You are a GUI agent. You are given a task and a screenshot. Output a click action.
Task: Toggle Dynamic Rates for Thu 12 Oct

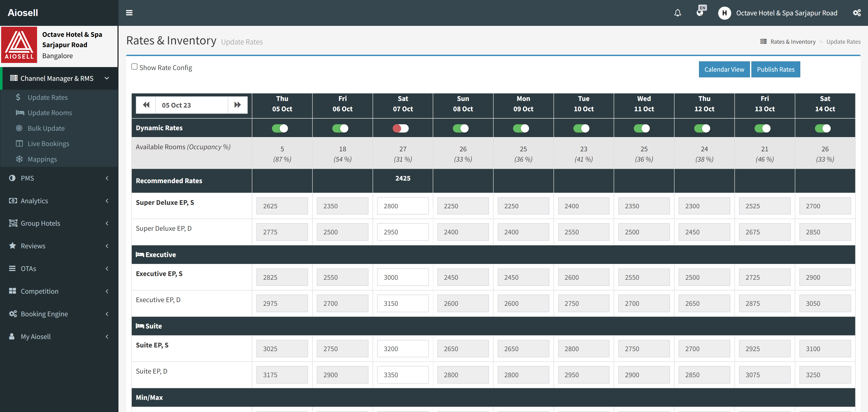[702, 128]
